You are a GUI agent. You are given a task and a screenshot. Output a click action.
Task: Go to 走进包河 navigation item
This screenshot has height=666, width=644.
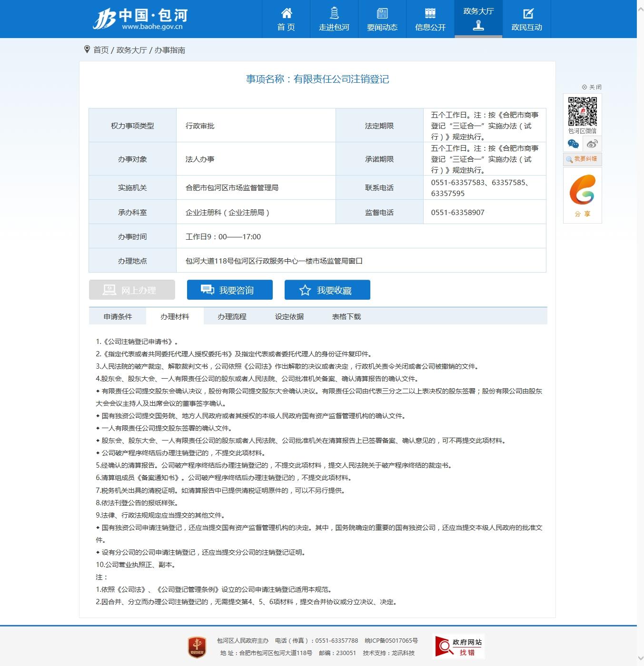(334, 19)
